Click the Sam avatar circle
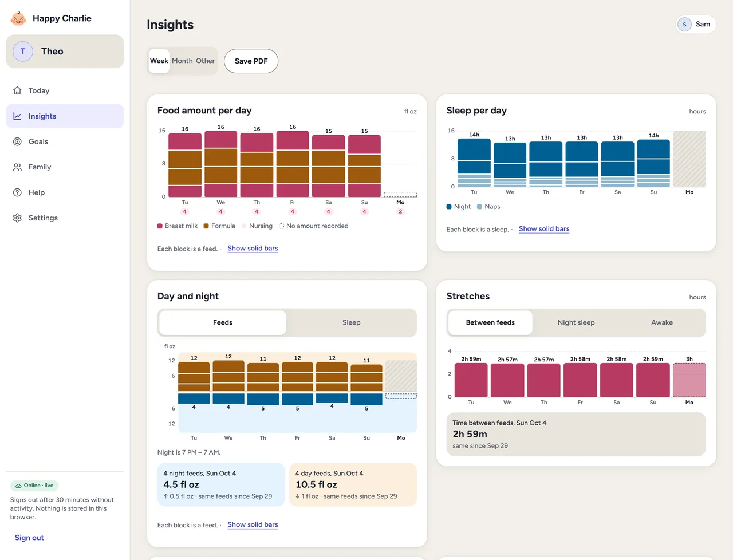 [x=684, y=25]
